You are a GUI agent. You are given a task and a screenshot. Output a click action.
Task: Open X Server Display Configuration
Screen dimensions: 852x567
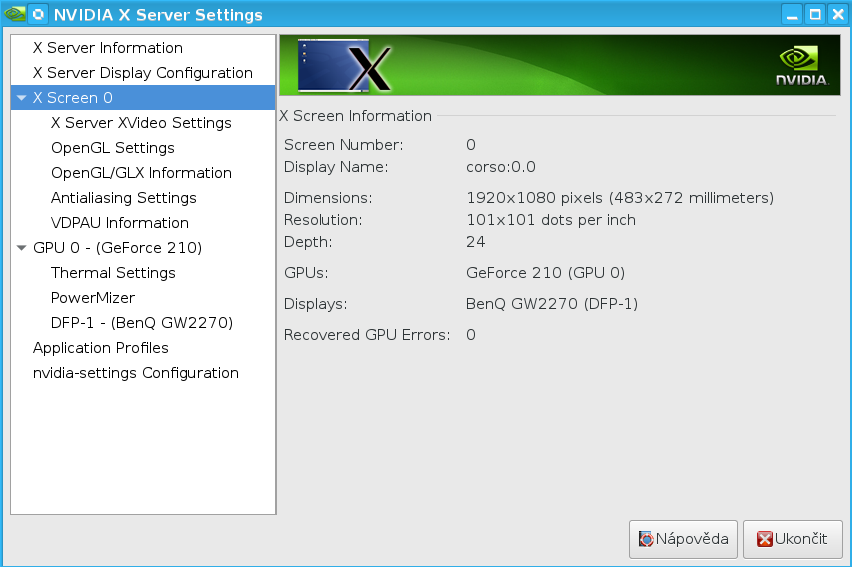coord(143,73)
